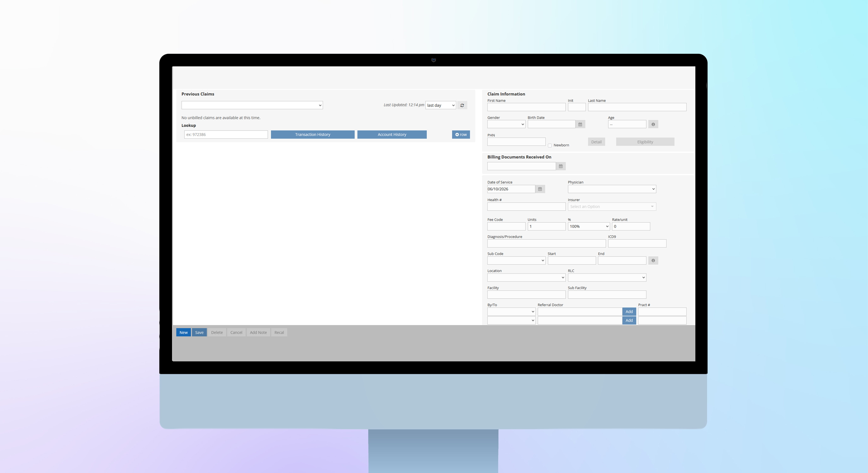Click the Last Name field
The image size is (868, 473).
(637, 107)
